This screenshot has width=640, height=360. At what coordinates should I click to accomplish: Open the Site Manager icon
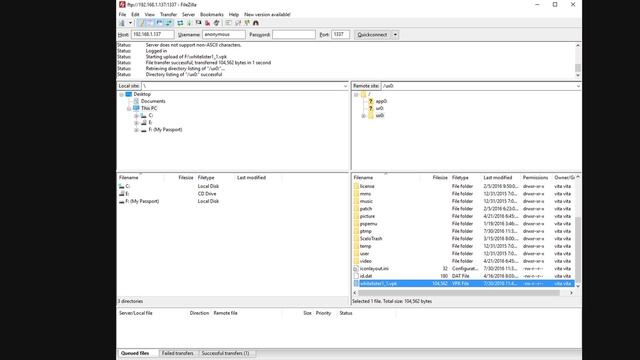tap(122, 23)
